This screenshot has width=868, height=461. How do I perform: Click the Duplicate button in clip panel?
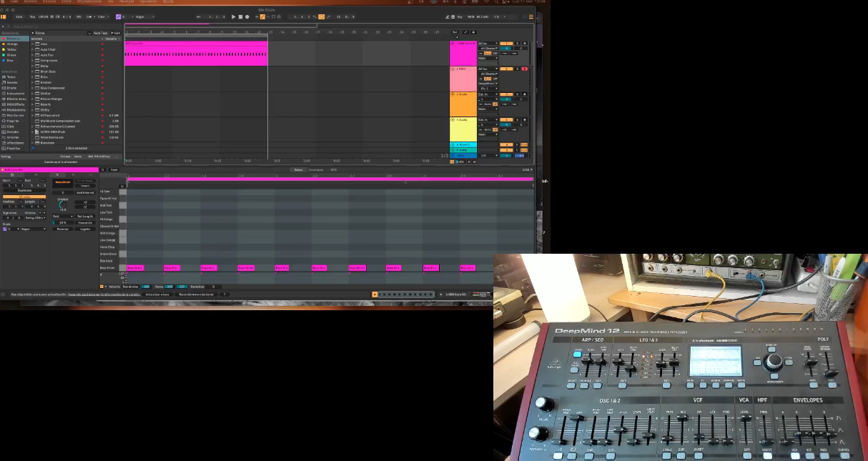pos(24,191)
